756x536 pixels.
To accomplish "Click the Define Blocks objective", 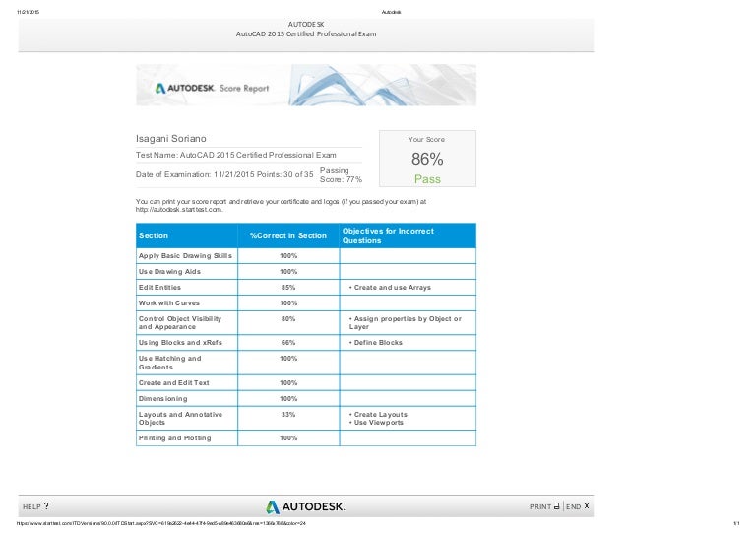I will point(376,342).
